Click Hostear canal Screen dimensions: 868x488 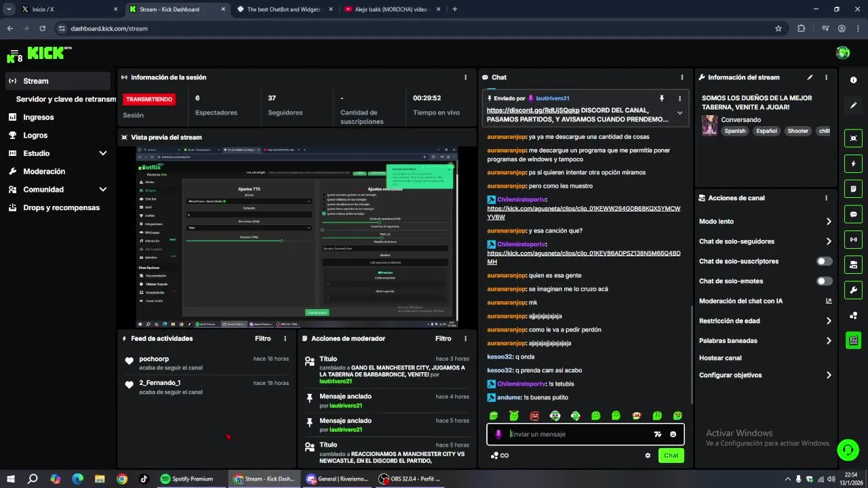(x=720, y=358)
